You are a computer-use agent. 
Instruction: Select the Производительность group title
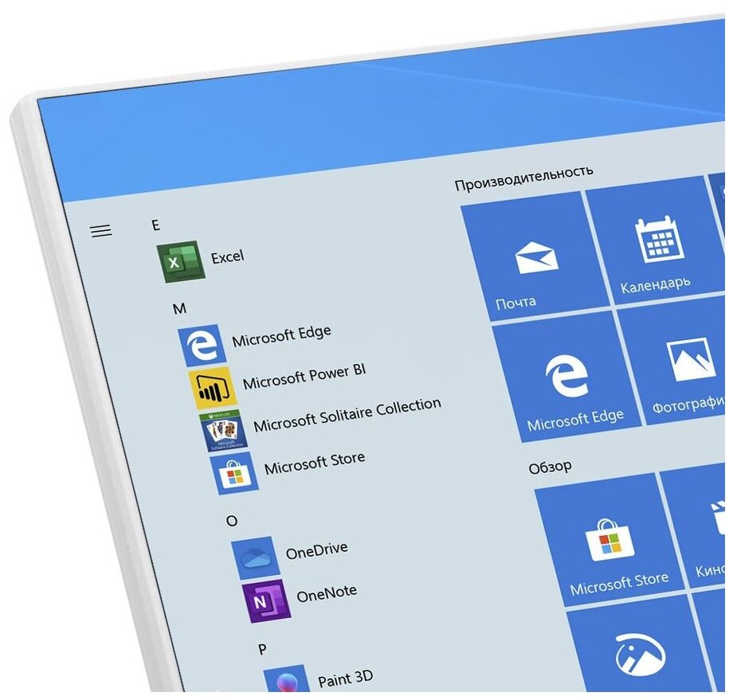coord(524,178)
